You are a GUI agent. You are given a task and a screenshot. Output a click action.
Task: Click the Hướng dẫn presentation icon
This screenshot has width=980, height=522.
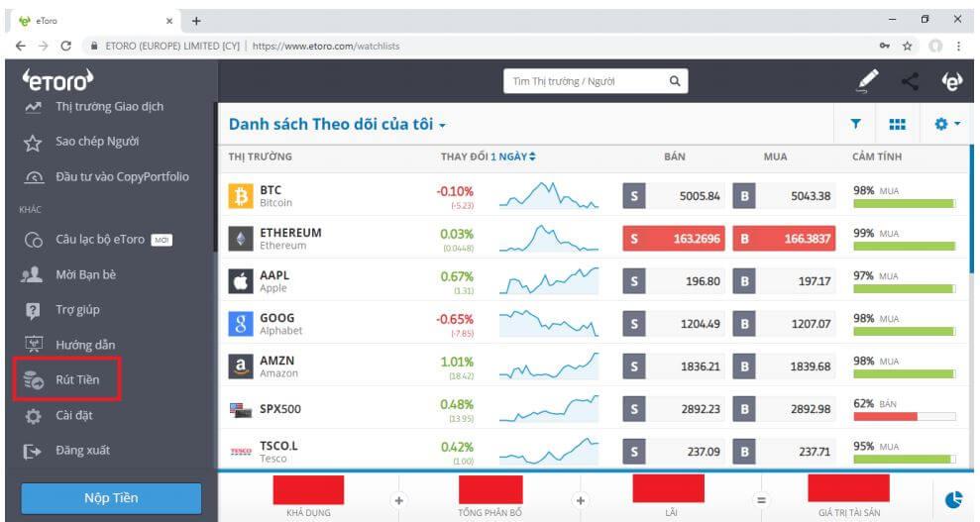[33, 344]
